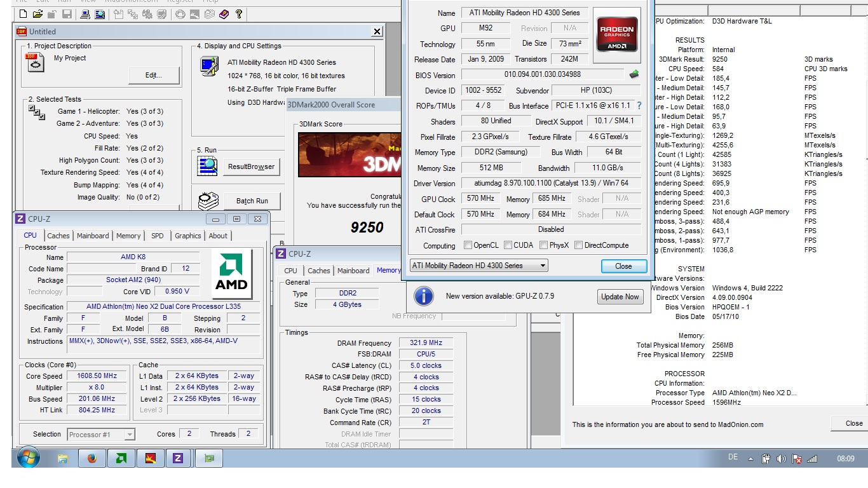Click the 08:09 taskbar clock
Image resolution: width=868 pixels, height=488 pixels.
coord(846,458)
